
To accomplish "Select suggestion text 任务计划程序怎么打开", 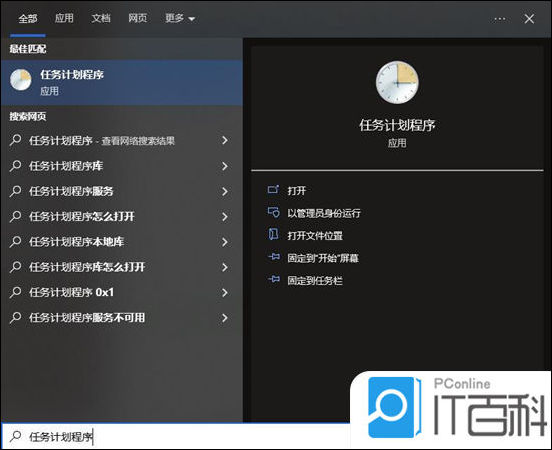I will 82,217.
